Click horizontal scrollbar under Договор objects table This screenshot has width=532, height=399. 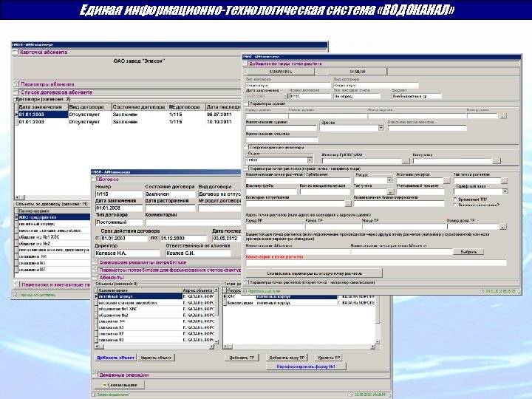pyautogui.click(x=154, y=347)
